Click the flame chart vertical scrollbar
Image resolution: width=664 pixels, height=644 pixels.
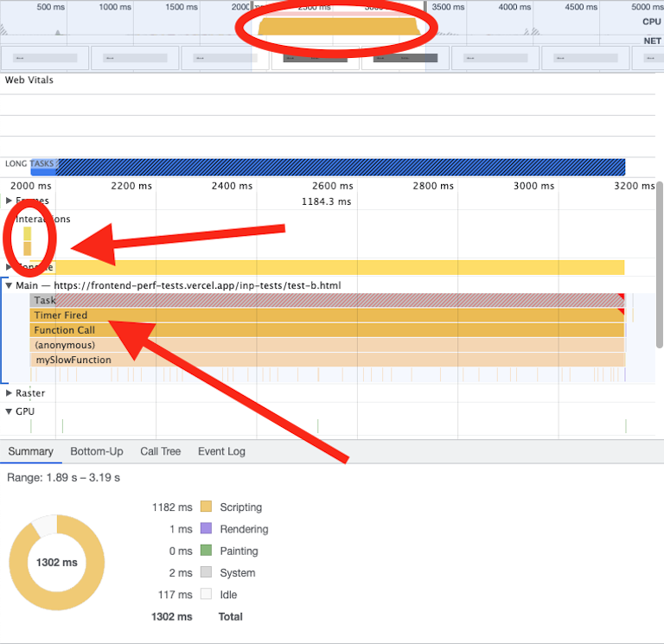pos(660,259)
